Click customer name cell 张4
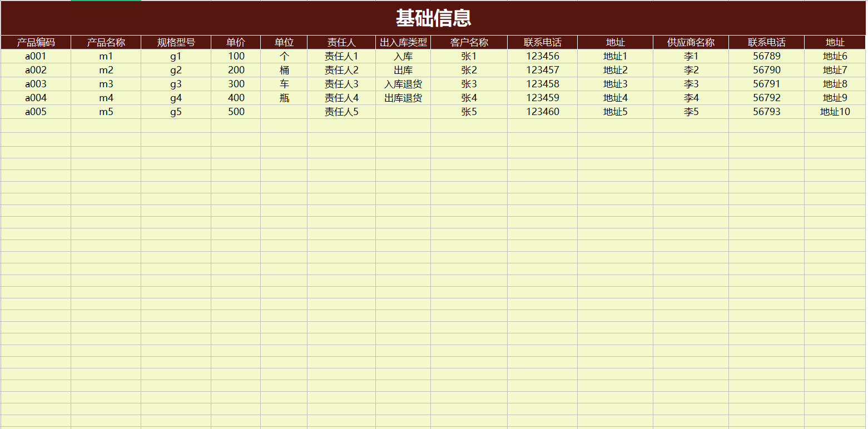 [x=469, y=98]
